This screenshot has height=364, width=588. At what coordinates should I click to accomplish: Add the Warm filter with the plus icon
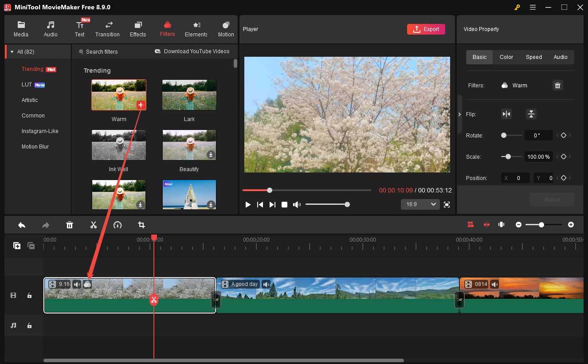pos(141,105)
